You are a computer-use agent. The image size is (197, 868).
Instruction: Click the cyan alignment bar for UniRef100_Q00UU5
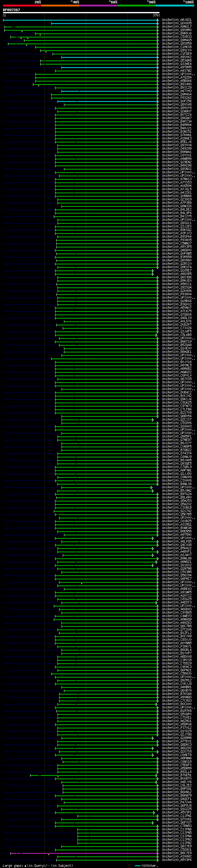coord(105,23)
